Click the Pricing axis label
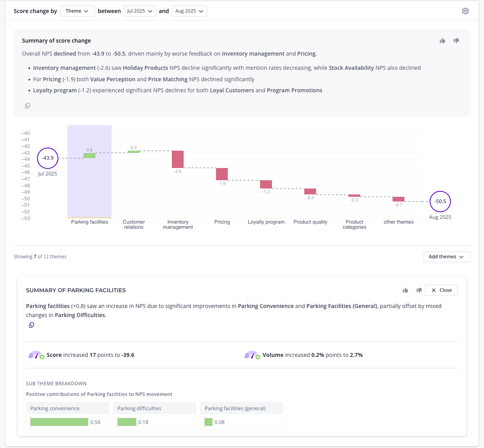 pos(222,222)
